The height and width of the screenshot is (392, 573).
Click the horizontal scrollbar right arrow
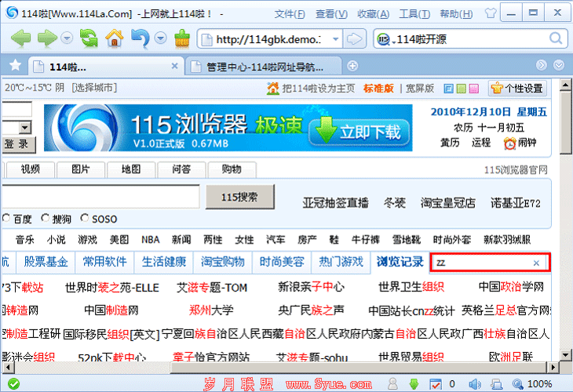pyautogui.click(x=553, y=367)
